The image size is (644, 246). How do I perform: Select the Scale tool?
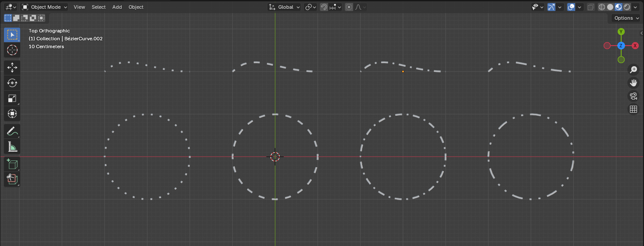12,99
